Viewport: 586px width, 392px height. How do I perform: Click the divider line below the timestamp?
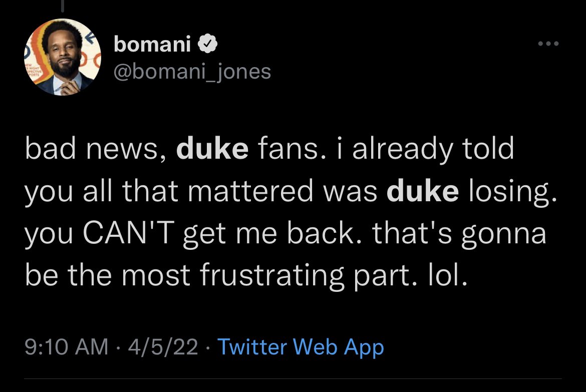click(x=293, y=379)
